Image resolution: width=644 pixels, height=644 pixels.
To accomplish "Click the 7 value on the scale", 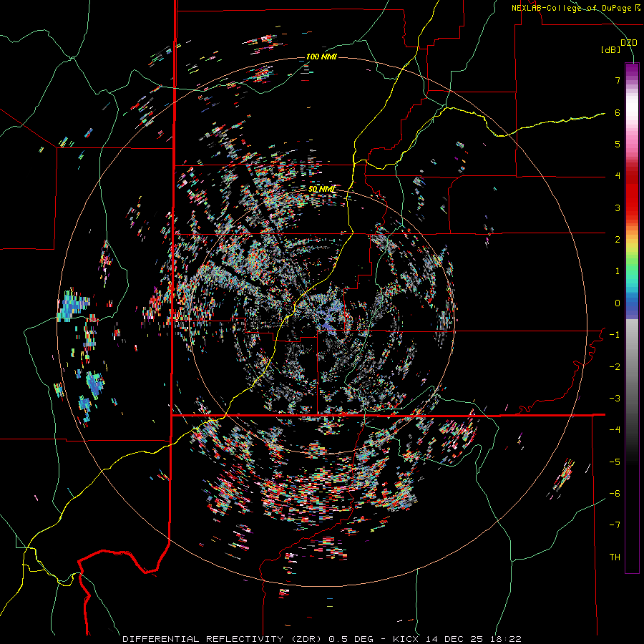I will (618, 80).
